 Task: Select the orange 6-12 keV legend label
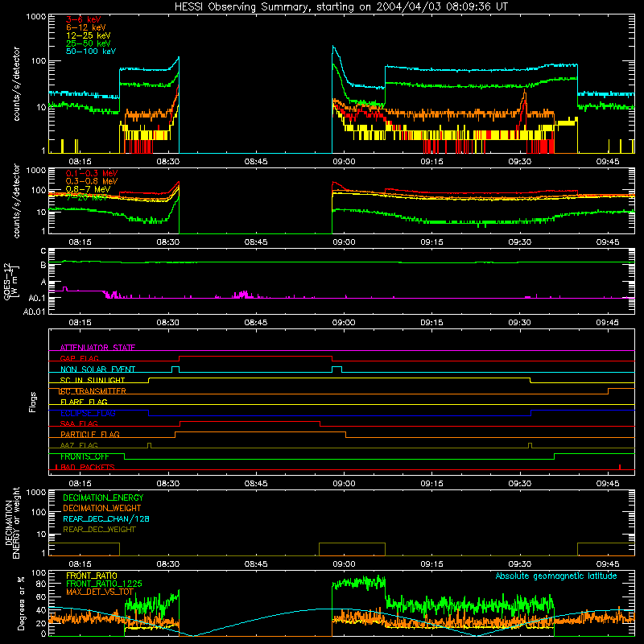pos(86,27)
